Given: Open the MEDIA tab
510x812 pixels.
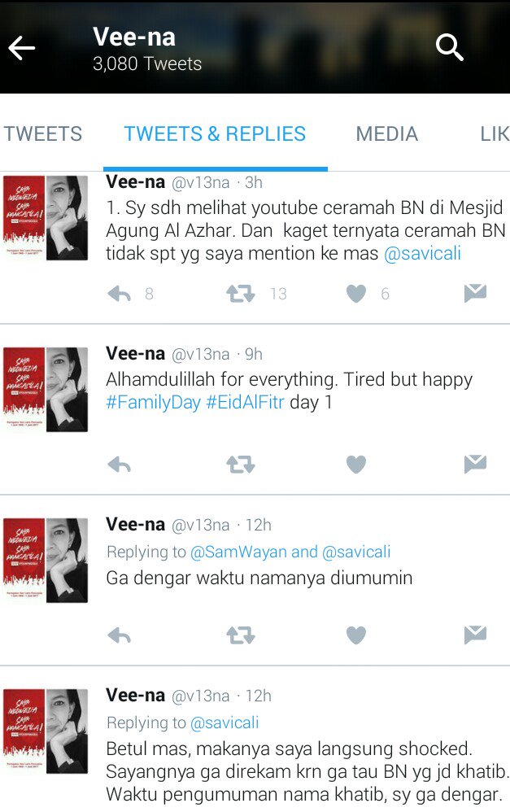Looking at the screenshot, I should coord(387,134).
